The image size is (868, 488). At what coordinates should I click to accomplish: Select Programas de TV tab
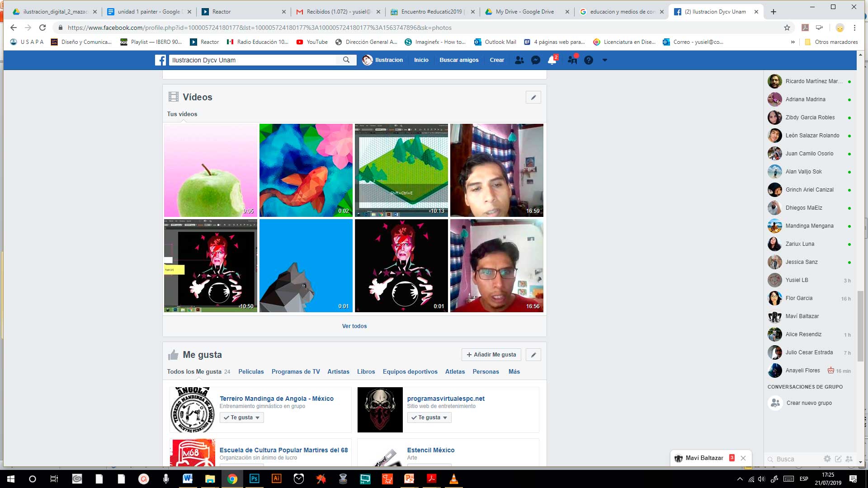click(296, 371)
